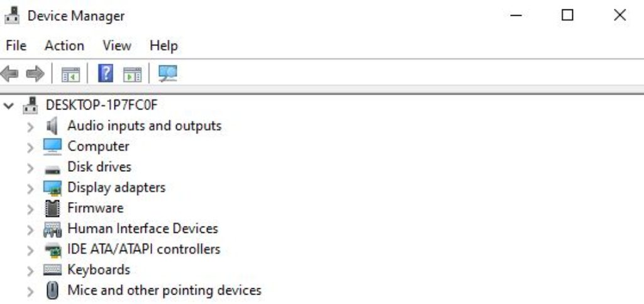The image size is (644, 304).
Task: Select Human Interface Devices in the tree
Action: click(143, 228)
